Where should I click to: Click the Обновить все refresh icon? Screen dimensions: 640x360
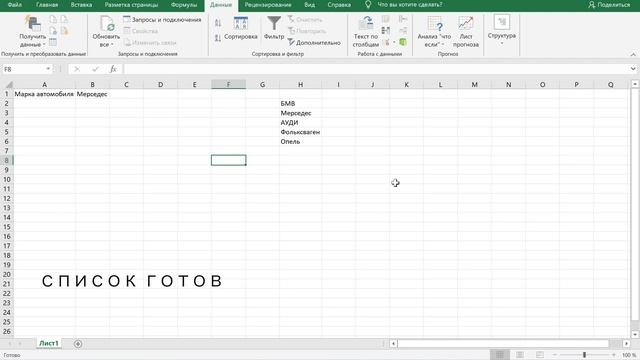tap(107, 23)
